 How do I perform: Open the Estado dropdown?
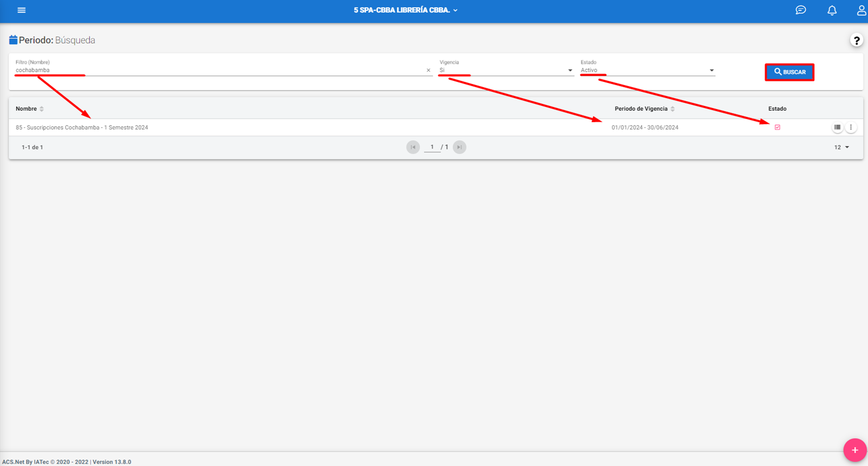(647, 70)
